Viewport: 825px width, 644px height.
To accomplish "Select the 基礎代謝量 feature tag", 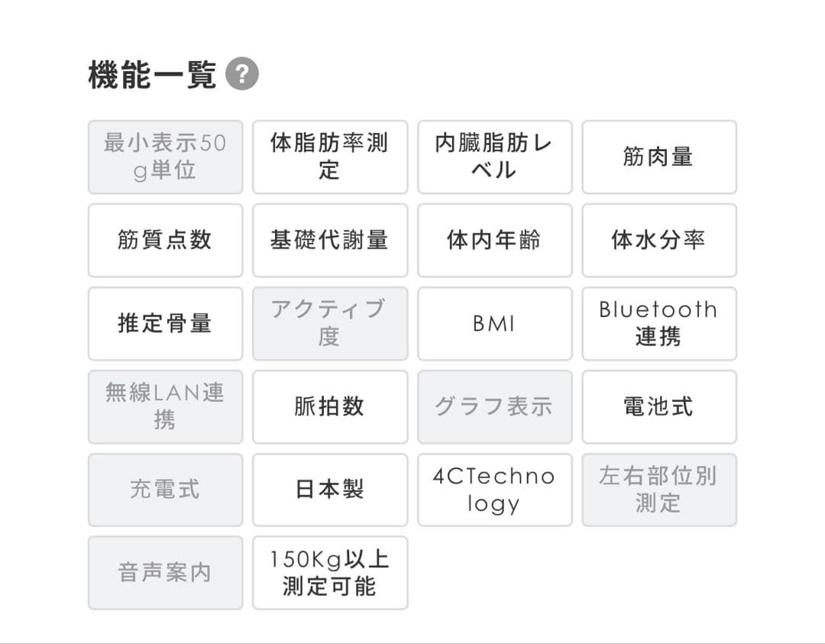I will tap(330, 241).
